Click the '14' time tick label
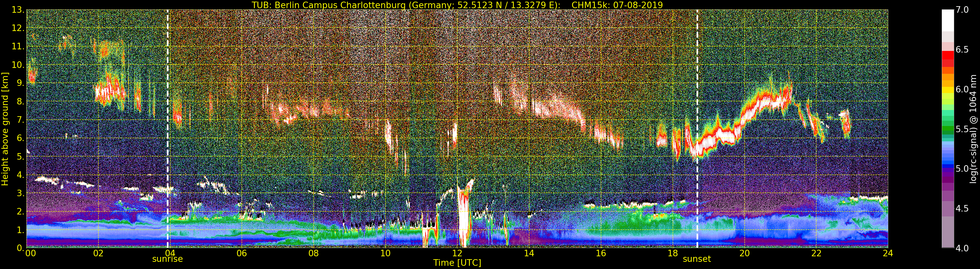Screen dimensions: 980x269 (x=529, y=253)
